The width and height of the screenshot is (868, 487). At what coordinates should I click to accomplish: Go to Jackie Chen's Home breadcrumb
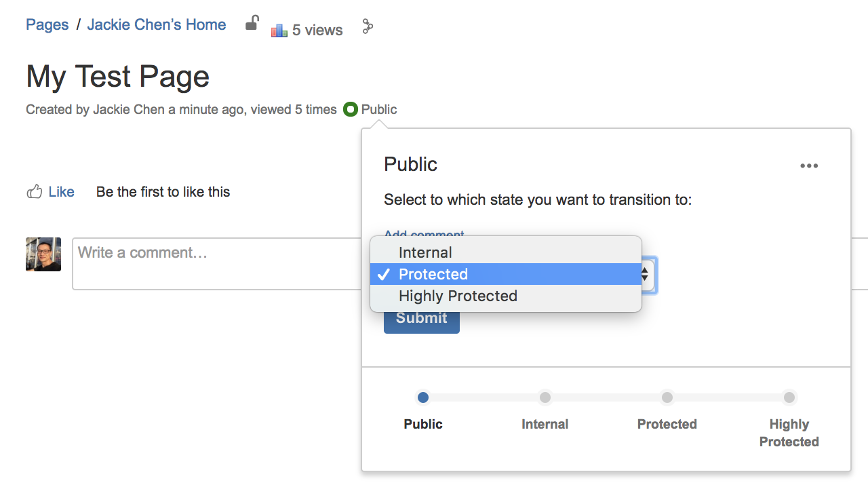click(x=157, y=24)
